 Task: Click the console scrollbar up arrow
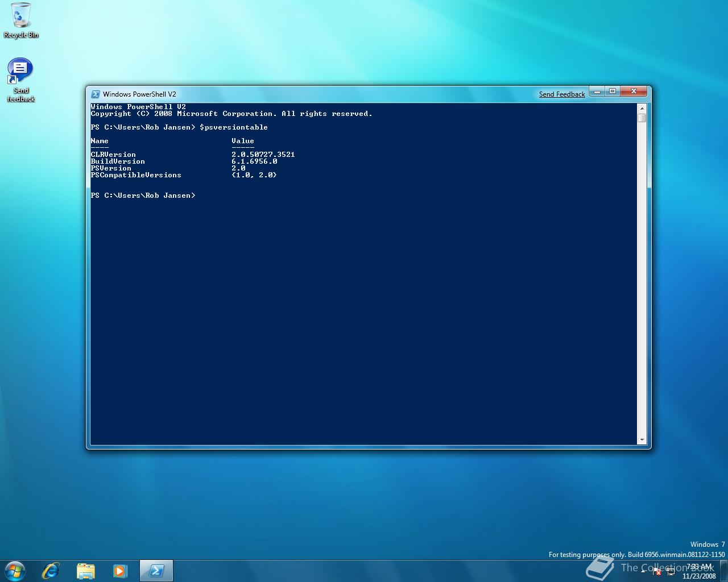point(642,108)
